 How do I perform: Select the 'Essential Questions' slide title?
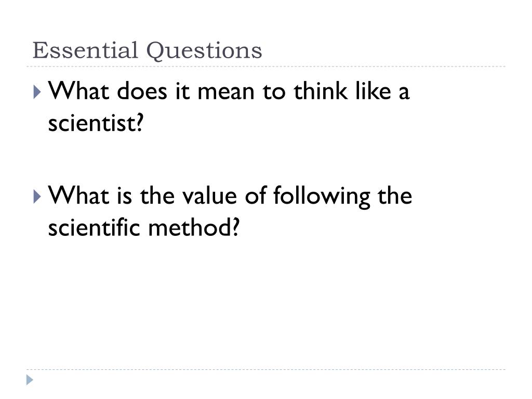(147, 50)
